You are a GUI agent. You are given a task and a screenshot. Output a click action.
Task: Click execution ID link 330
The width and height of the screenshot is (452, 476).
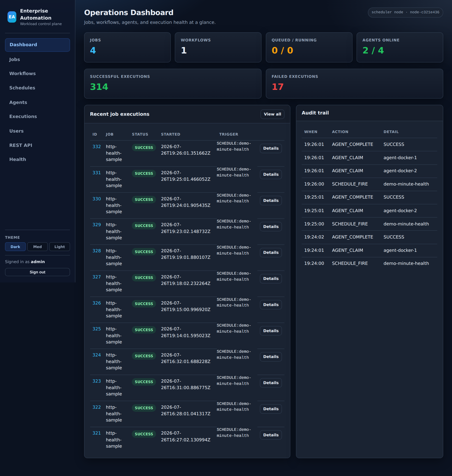pyautogui.click(x=96, y=199)
